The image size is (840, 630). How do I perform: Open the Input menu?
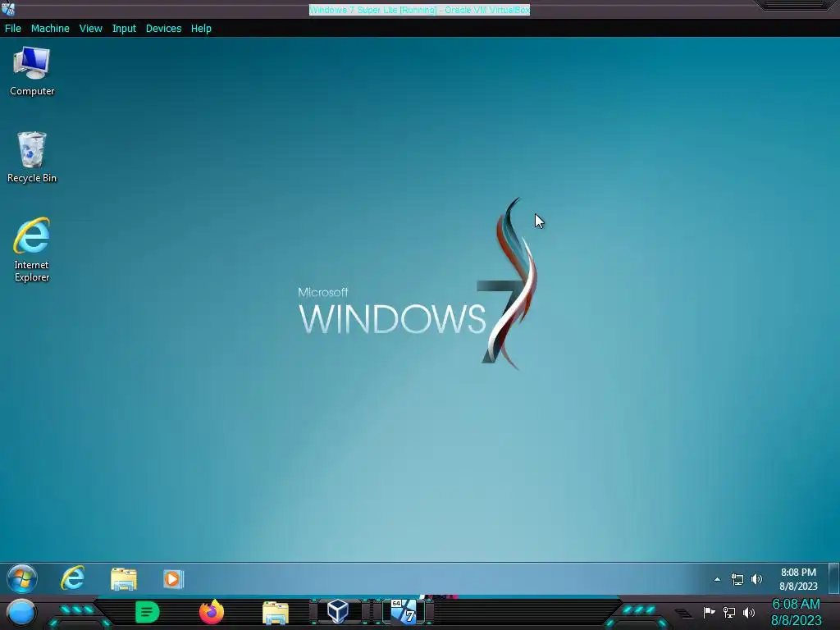point(124,29)
